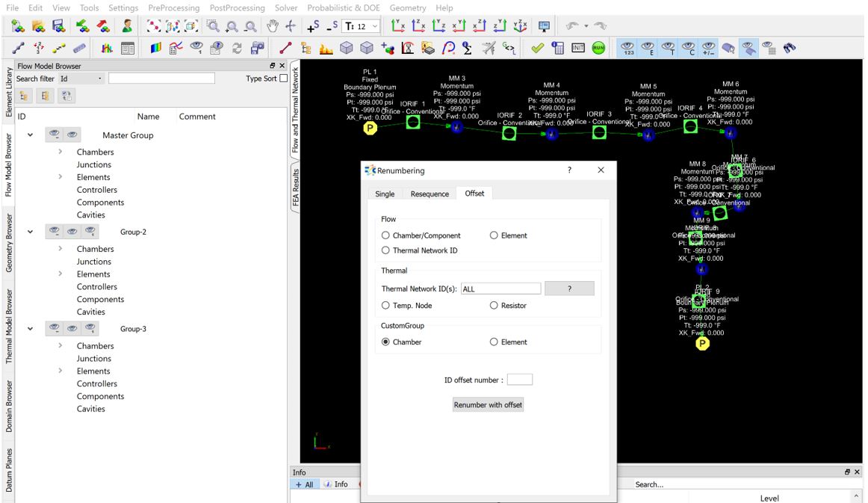Toggle the element ID visibility eye labeled 123

pyautogui.click(x=629, y=48)
